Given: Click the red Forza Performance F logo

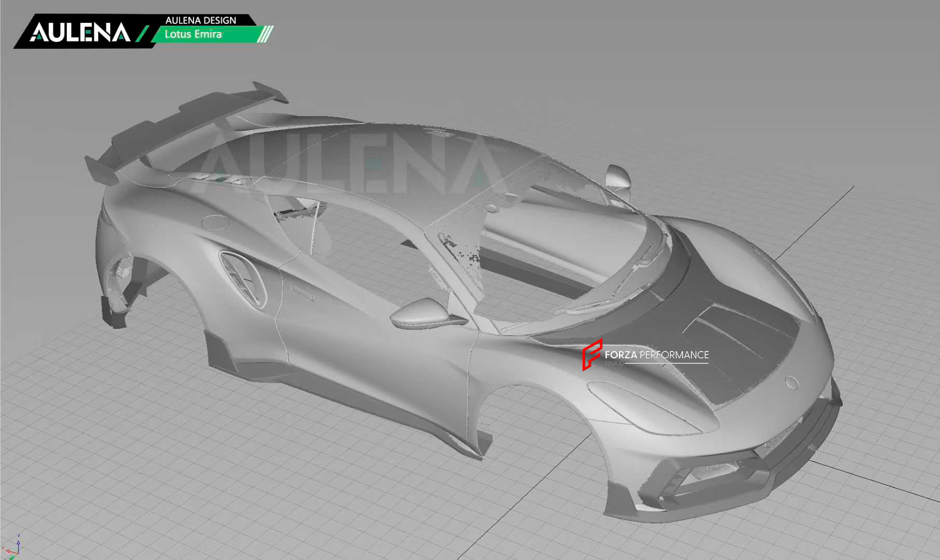Looking at the screenshot, I should click(x=592, y=355).
